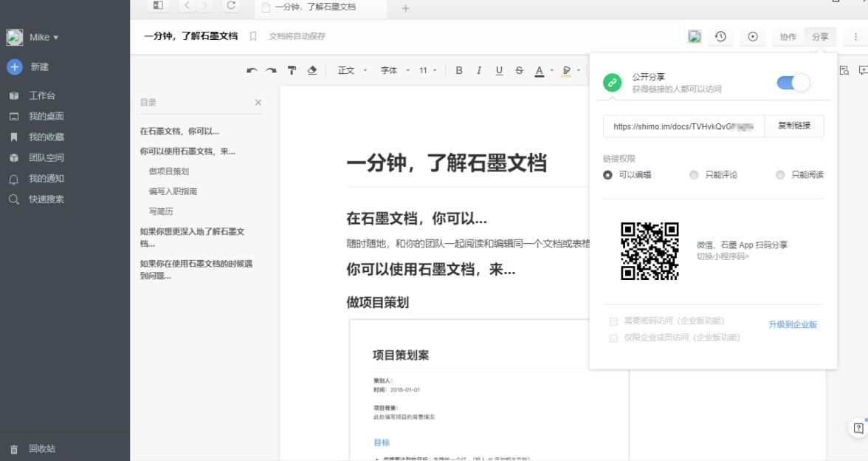Click the undo arrow in toolbar
The height and width of the screenshot is (461, 868).
[x=252, y=71]
